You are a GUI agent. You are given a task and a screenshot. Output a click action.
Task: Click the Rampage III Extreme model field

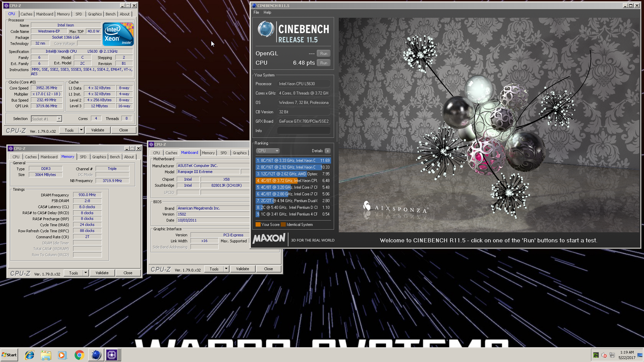(x=208, y=172)
